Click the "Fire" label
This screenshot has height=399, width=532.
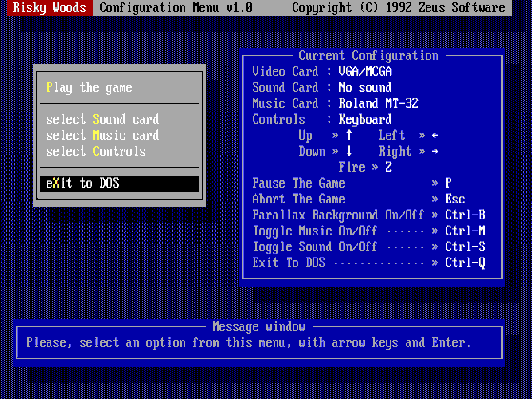pos(352,167)
